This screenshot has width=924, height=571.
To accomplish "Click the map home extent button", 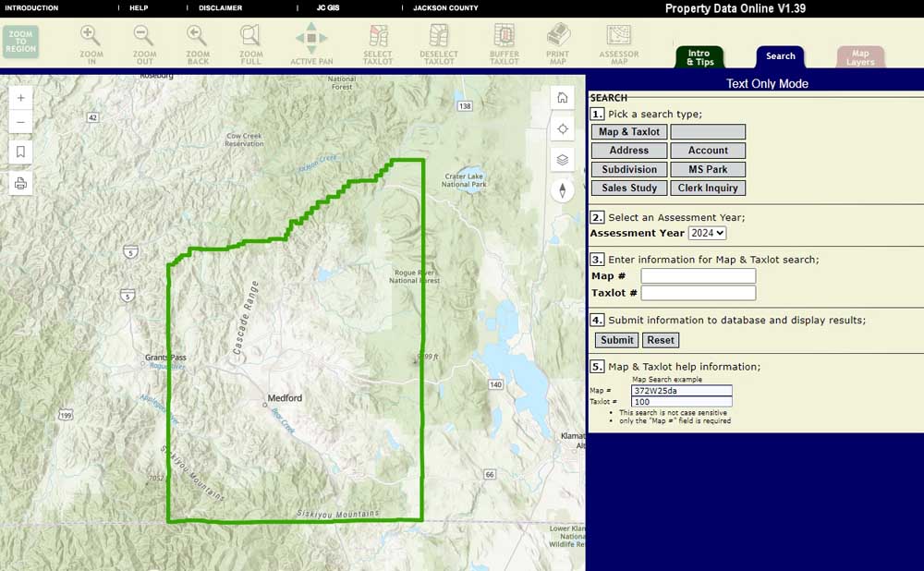I will (x=562, y=98).
